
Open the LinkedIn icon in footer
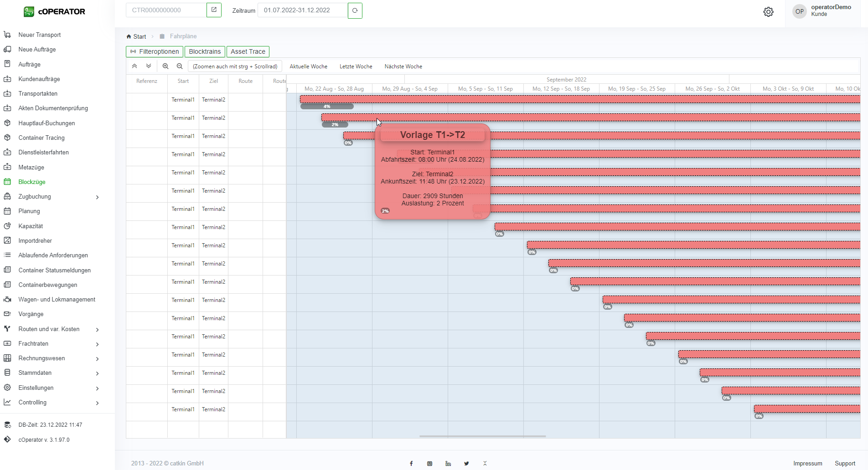[x=448, y=464]
